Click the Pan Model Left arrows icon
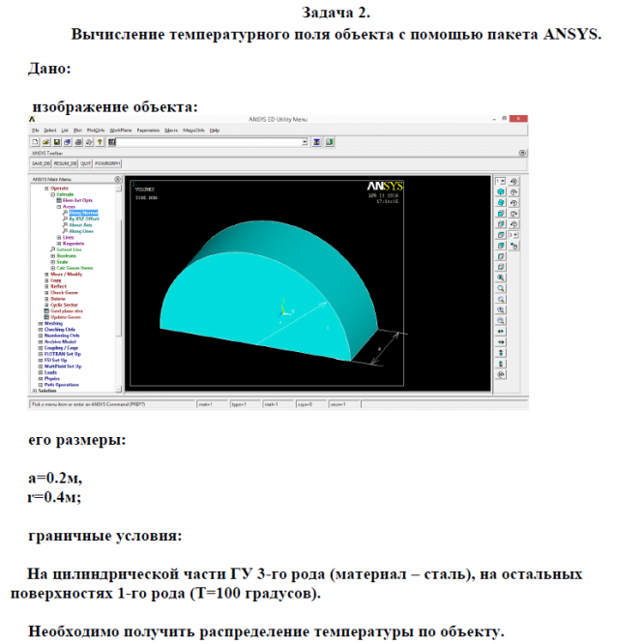 point(500,331)
